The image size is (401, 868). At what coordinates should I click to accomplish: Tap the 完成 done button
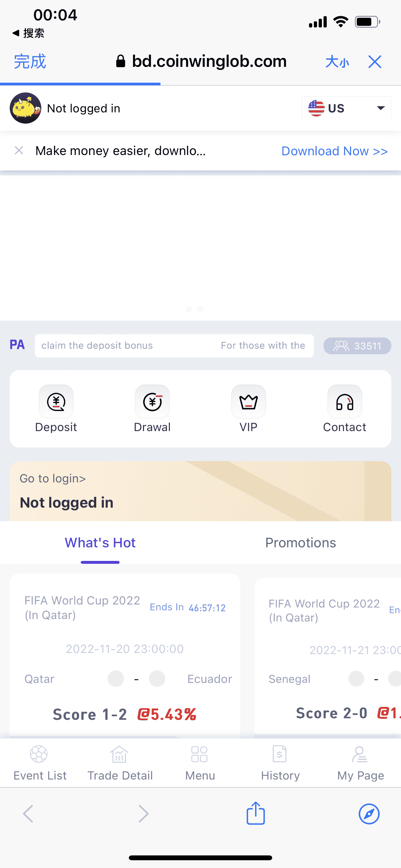click(x=30, y=62)
